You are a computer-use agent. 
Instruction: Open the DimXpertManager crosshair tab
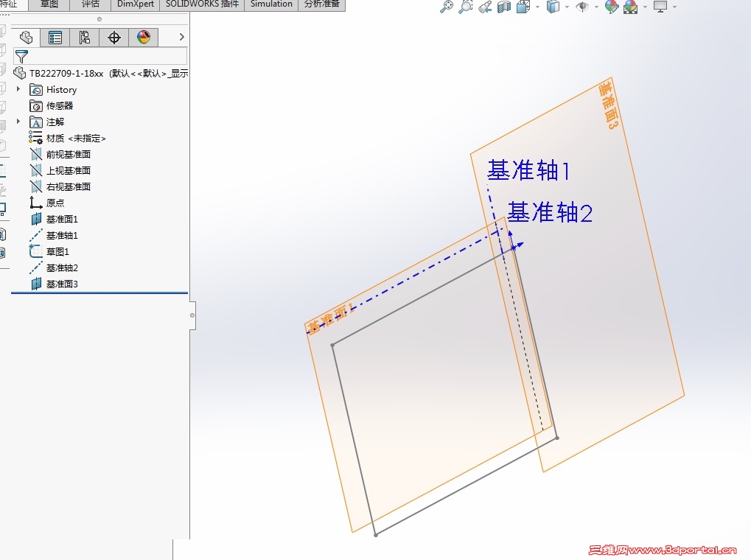pos(114,38)
